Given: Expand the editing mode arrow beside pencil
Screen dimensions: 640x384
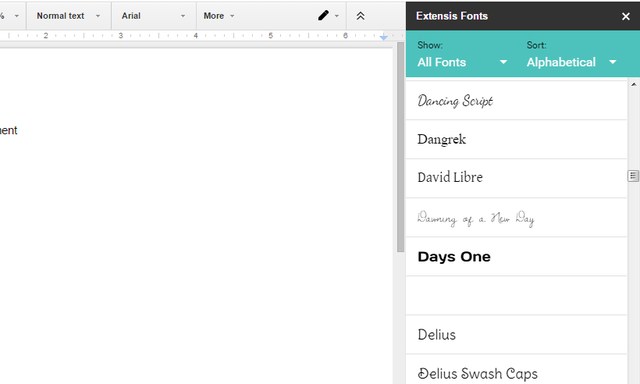Looking at the screenshot, I should (x=337, y=16).
